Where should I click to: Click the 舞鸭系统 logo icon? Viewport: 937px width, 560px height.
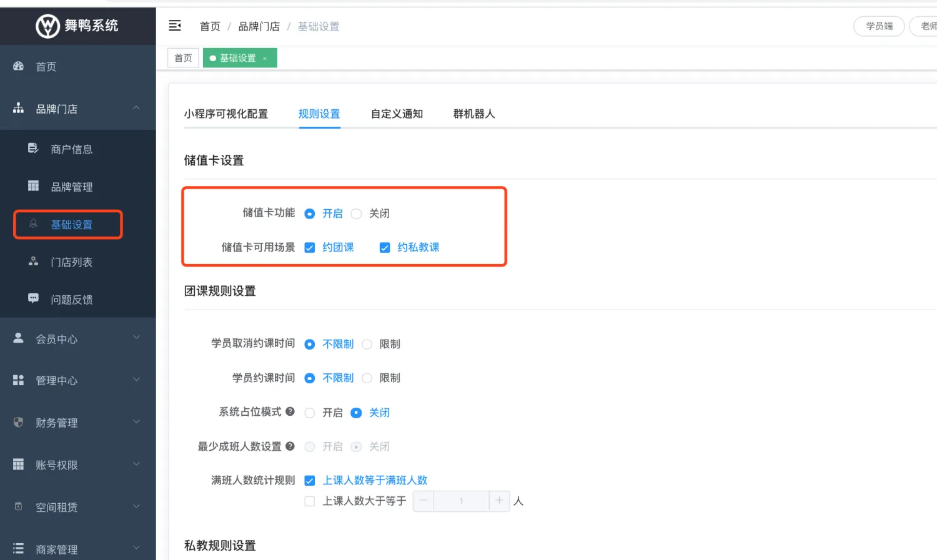[x=47, y=26]
